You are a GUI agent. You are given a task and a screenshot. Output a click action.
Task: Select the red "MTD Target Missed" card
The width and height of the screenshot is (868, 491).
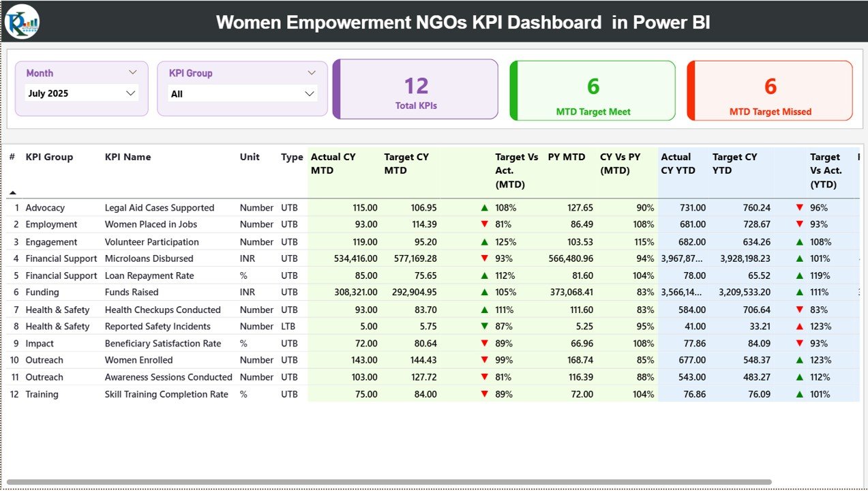coord(769,91)
